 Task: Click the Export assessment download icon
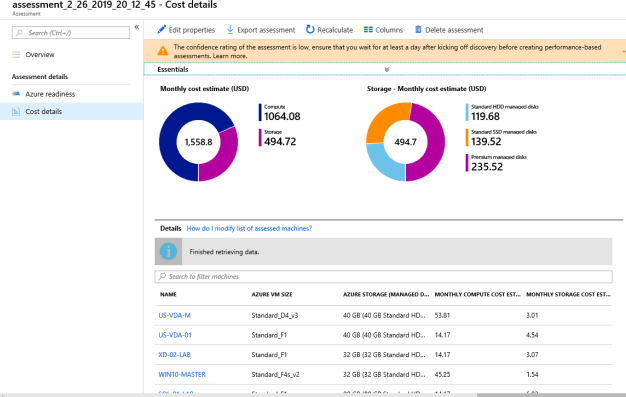230,30
